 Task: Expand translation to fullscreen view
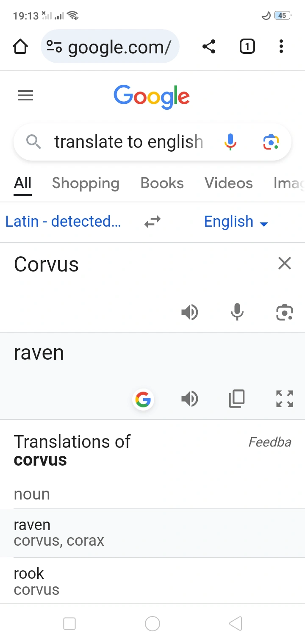[284, 399]
